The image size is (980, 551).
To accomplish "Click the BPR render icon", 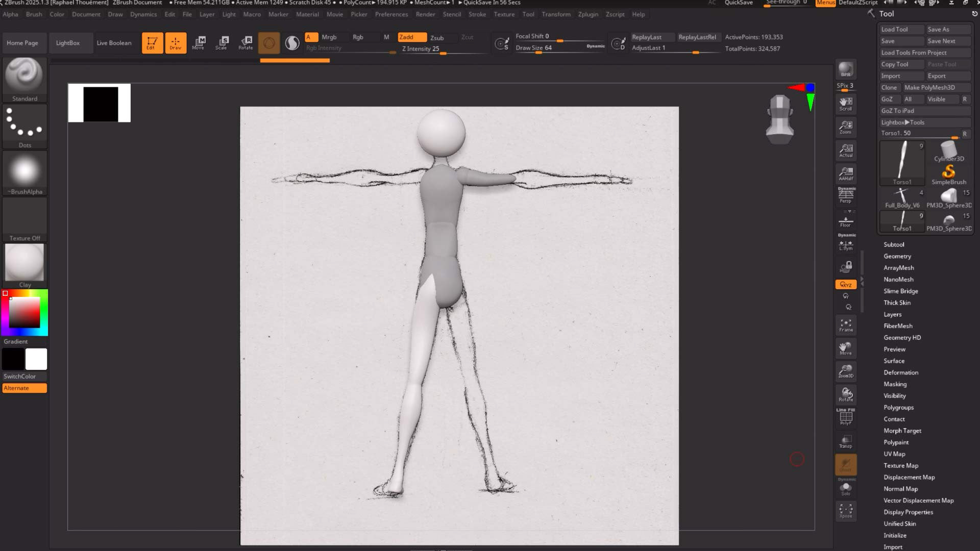I will point(846,69).
